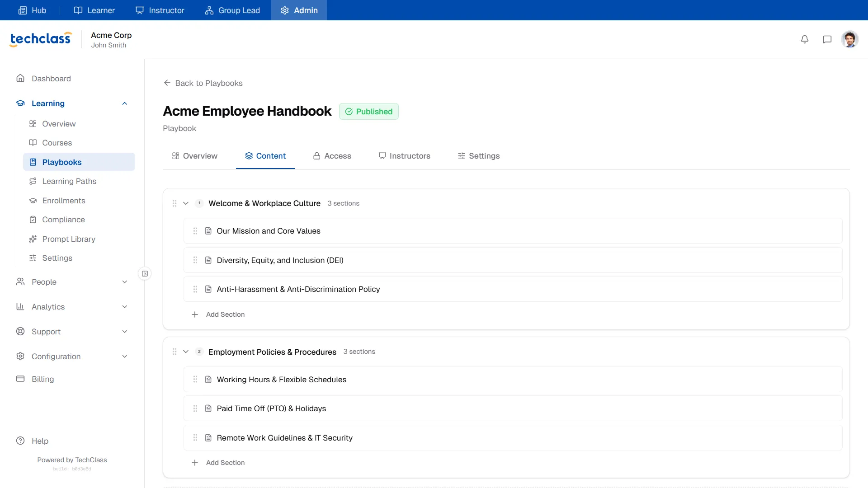Screen dimensions: 868x488
Task: Open Prompt Library in the sidebar
Action: tap(79, 239)
